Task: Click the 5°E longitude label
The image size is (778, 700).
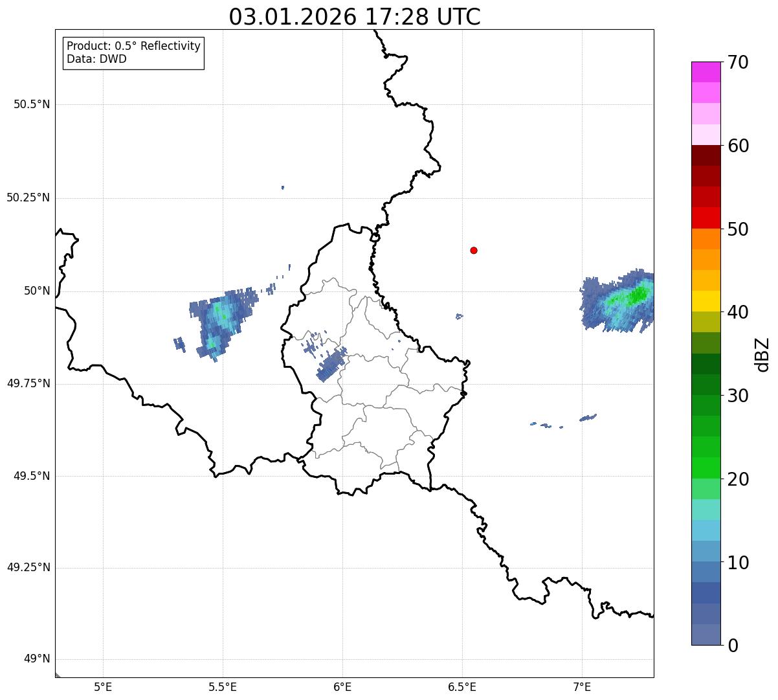Action: pyautogui.click(x=103, y=686)
